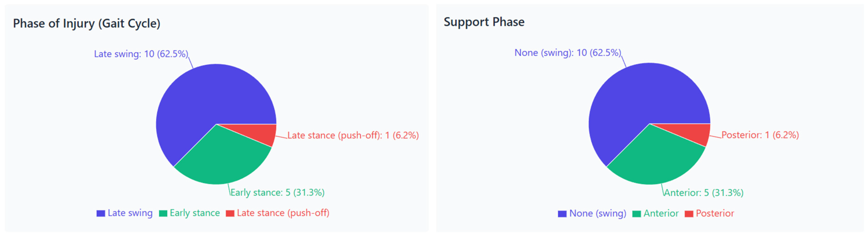Click the red Posterior legend swatch
This screenshot has width=868, height=237.
click(x=689, y=214)
